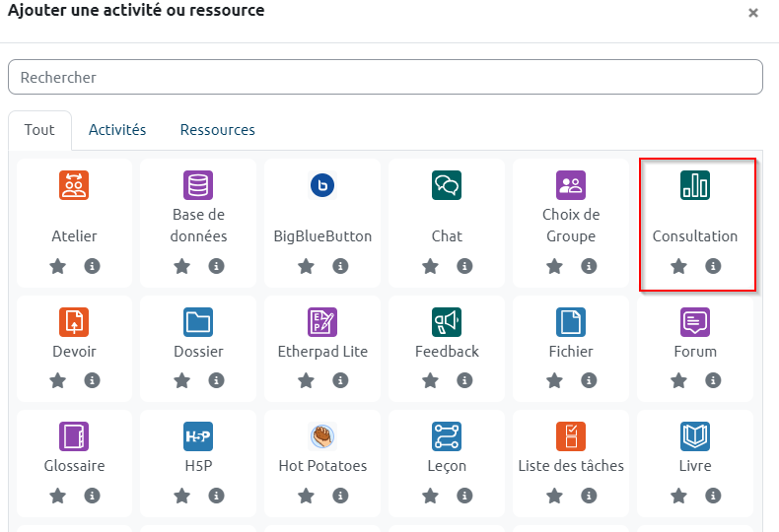This screenshot has height=532, width=779.
Task: Toggle the Chat favorite star
Action: coord(430,266)
